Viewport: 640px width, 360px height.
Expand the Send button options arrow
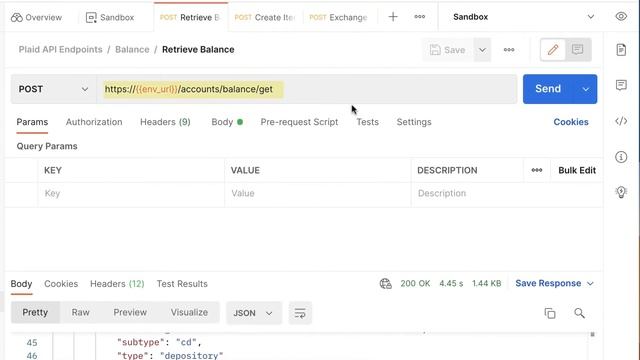(586, 89)
